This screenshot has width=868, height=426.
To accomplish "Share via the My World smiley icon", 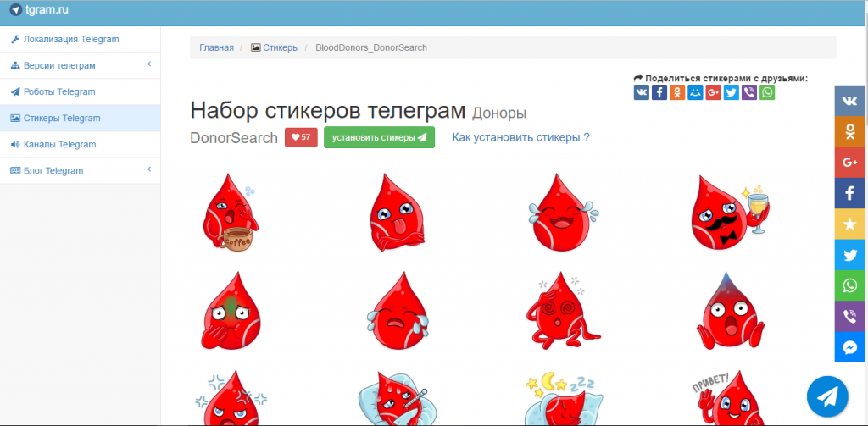I will [x=695, y=92].
